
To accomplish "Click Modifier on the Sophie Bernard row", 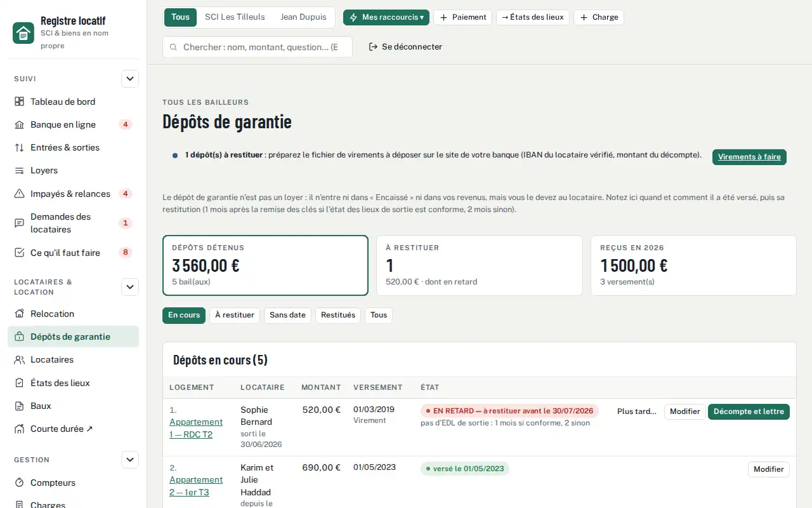I will 685,411.
